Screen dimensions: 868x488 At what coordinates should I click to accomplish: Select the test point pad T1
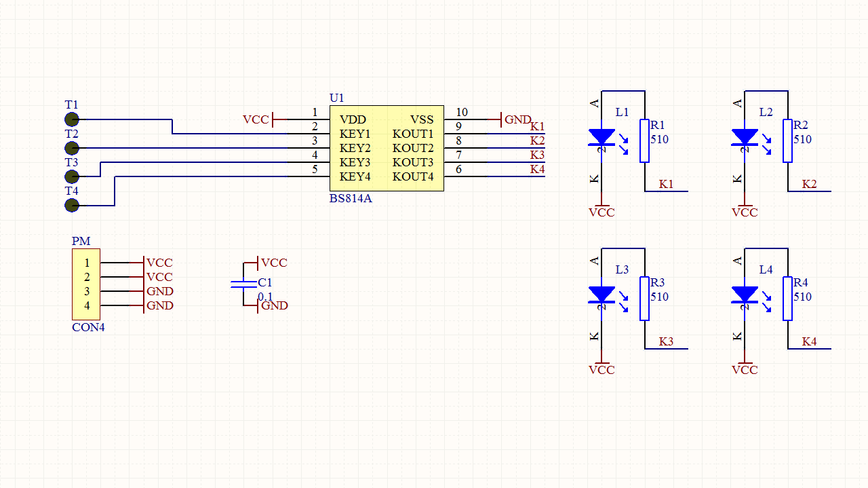pyautogui.click(x=71, y=119)
